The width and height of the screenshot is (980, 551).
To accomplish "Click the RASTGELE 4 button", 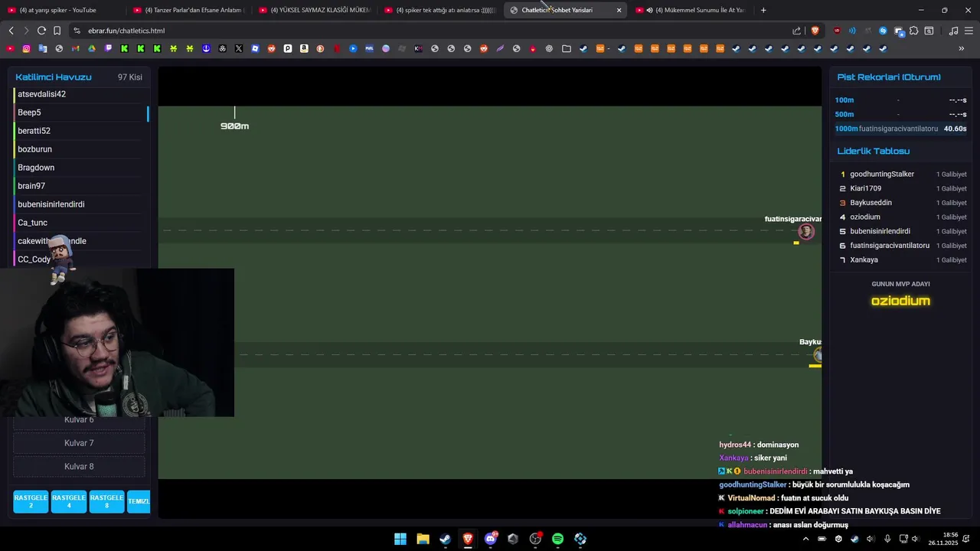I will (x=68, y=501).
